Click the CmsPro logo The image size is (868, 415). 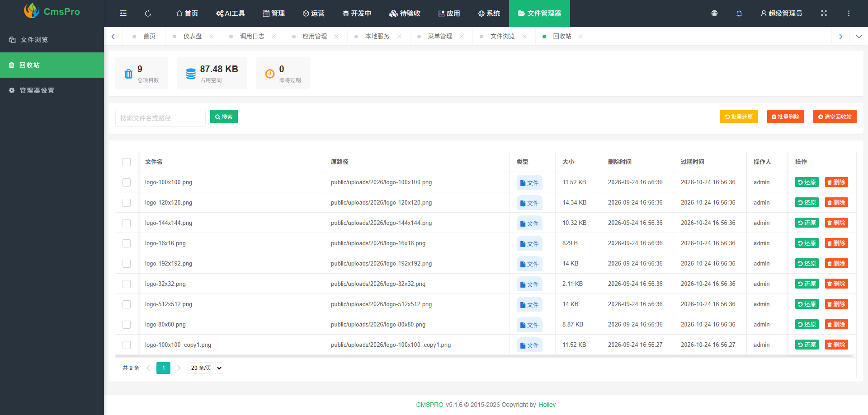52,11
